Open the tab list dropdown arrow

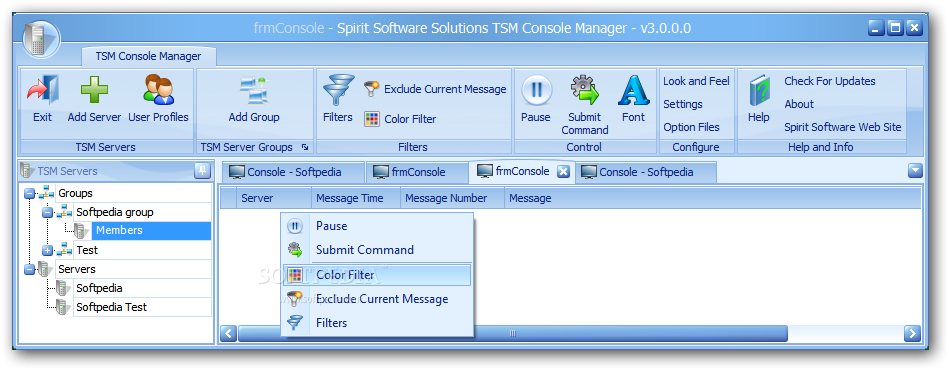tap(915, 171)
